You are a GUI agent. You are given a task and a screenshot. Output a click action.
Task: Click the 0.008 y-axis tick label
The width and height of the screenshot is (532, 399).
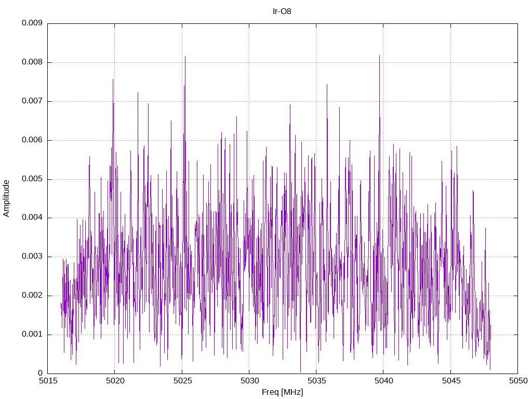(32, 62)
